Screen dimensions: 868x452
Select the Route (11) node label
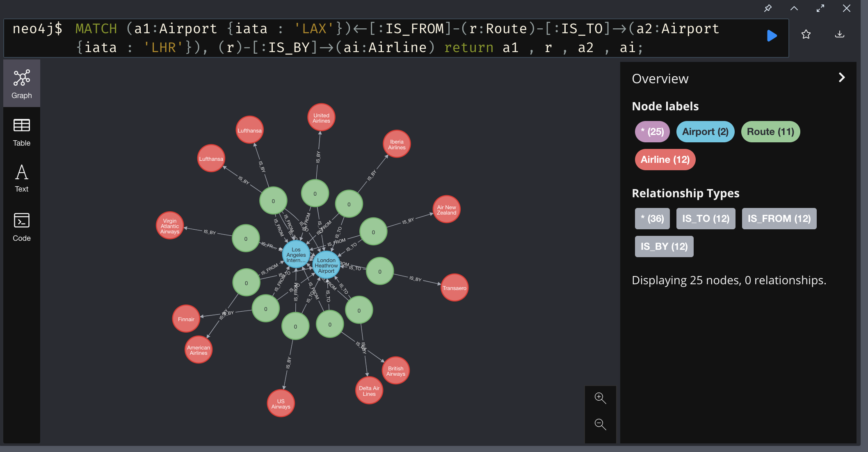[770, 132]
